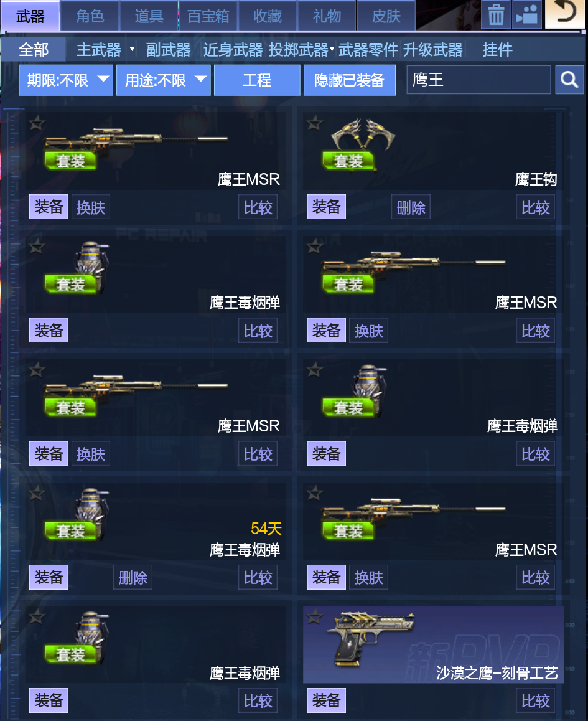
Task: Toggle the 隐藏已装备 filter
Action: click(349, 80)
